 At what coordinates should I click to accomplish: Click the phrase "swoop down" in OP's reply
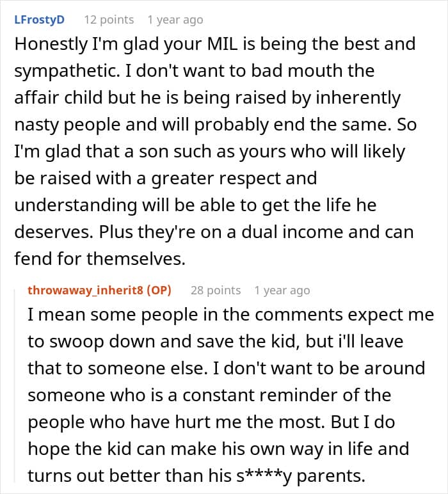click(x=100, y=342)
